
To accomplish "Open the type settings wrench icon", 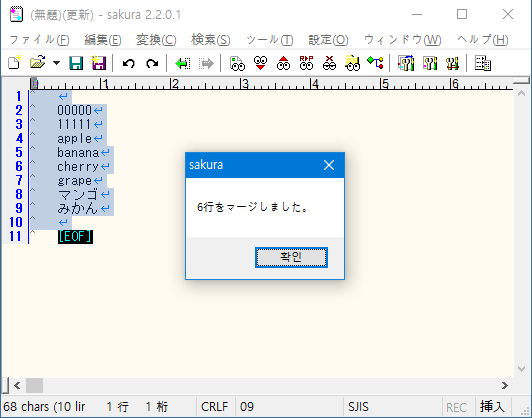I will click(x=430, y=63).
